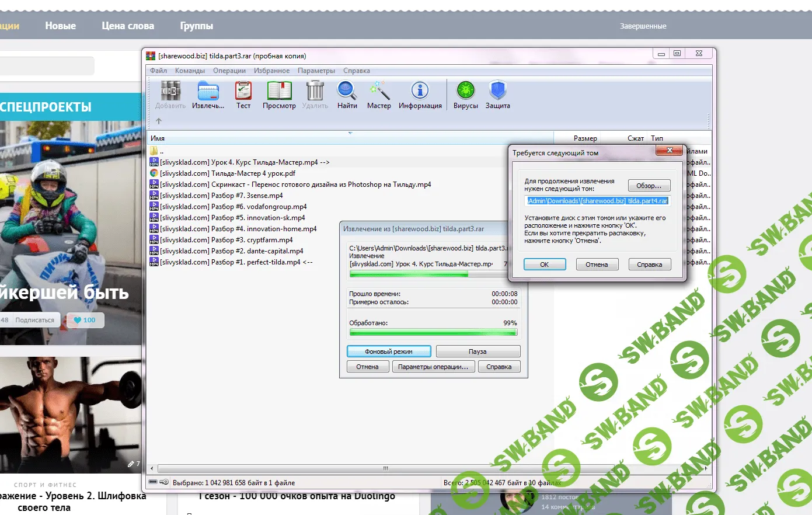The width and height of the screenshot is (812, 515).
Task: Open the Избранное menu
Action: click(x=271, y=71)
